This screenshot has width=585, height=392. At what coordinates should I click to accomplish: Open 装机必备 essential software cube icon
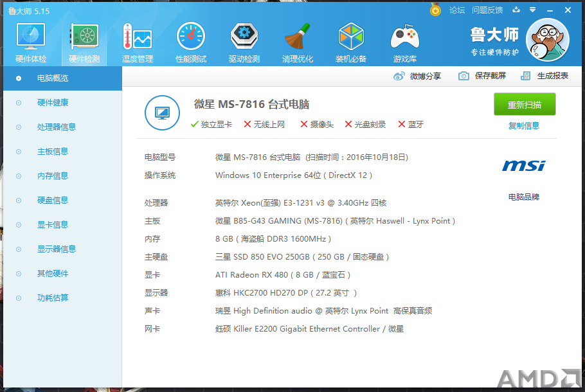pos(351,42)
